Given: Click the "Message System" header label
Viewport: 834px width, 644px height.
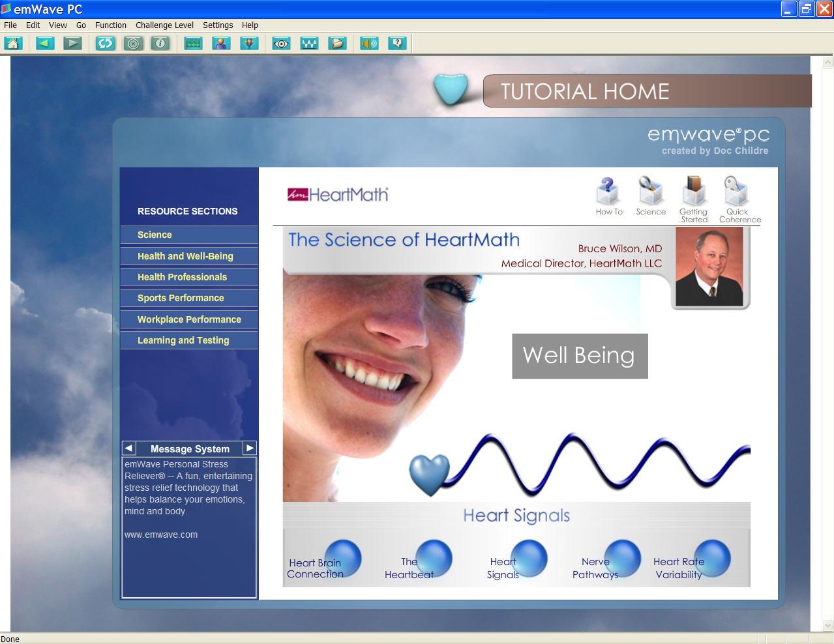Looking at the screenshot, I should 190,449.
